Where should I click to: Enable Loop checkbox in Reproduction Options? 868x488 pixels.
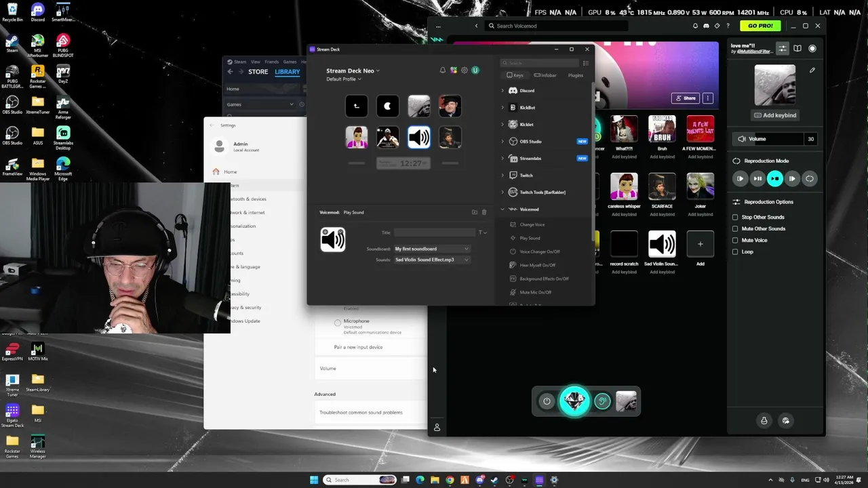(735, 251)
